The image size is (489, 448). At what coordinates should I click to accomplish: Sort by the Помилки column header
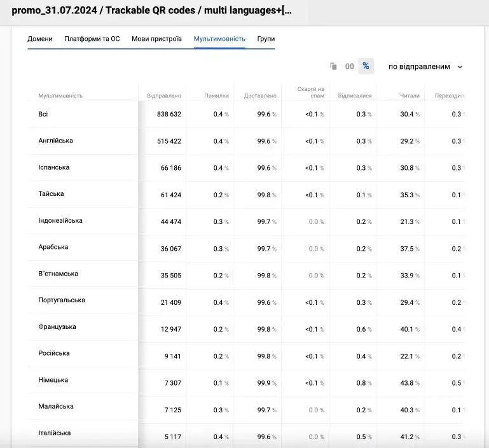[x=216, y=96]
